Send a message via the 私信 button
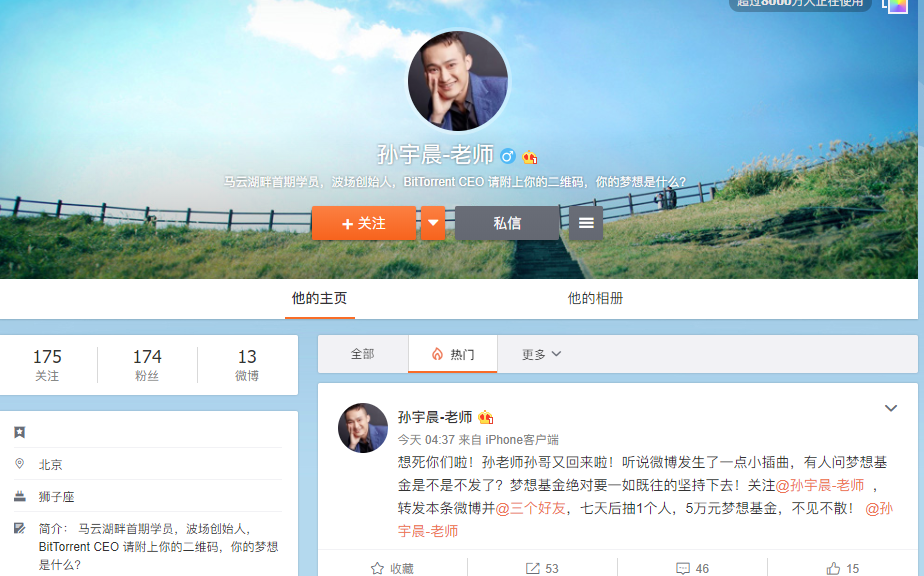This screenshot has width=924, height=576. click(x=507, y=223)
